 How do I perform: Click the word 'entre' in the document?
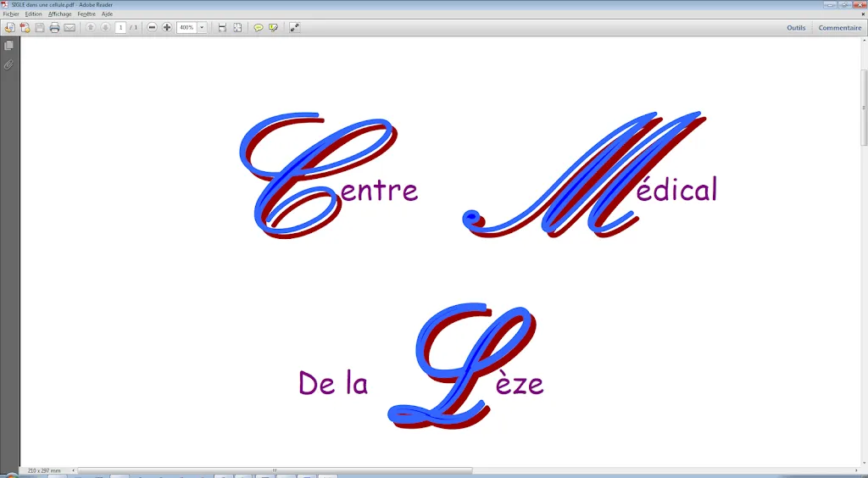379,192
